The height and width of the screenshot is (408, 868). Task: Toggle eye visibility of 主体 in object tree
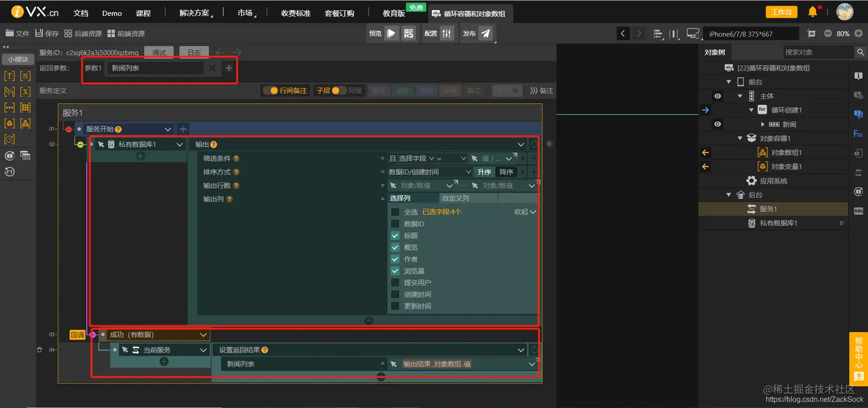point(718,96)
